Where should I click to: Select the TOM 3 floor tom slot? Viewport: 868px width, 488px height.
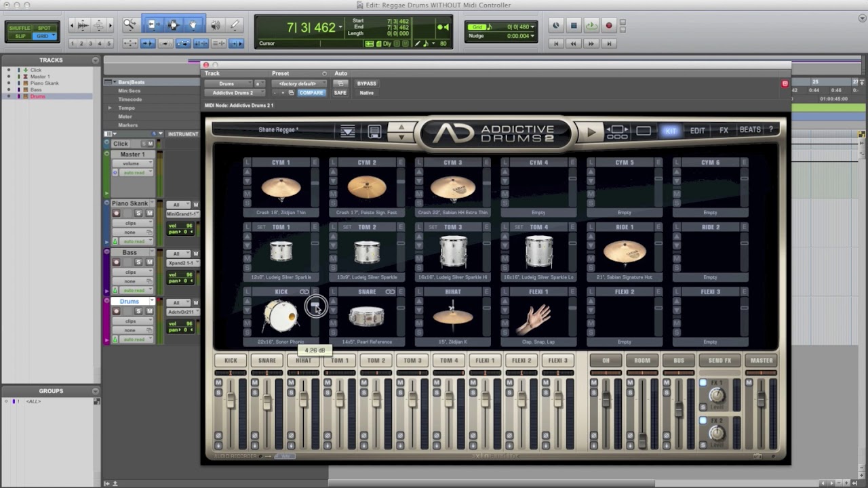click(x=453, y=252)
